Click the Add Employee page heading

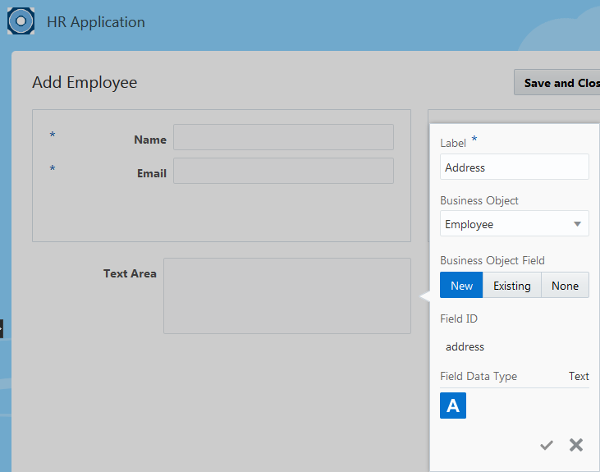(85, 82)
